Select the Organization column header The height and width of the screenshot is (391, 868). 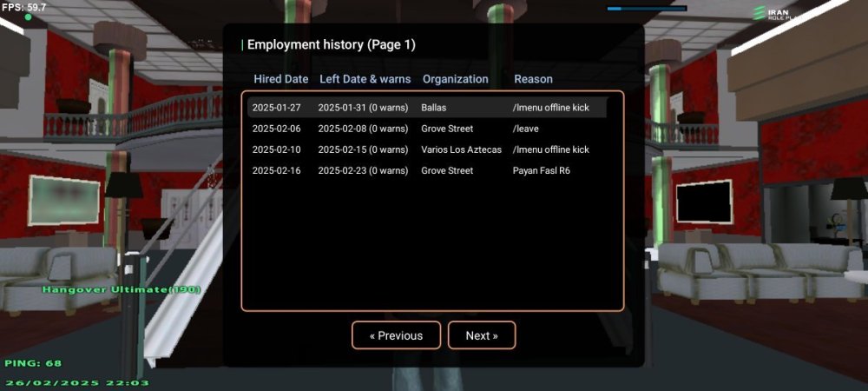[455, 79]
